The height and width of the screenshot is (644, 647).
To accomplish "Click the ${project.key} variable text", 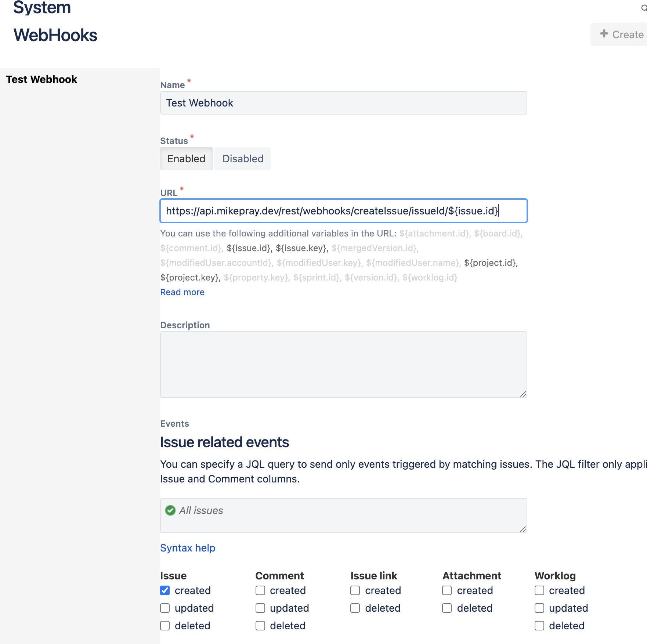I will [189, 278].
